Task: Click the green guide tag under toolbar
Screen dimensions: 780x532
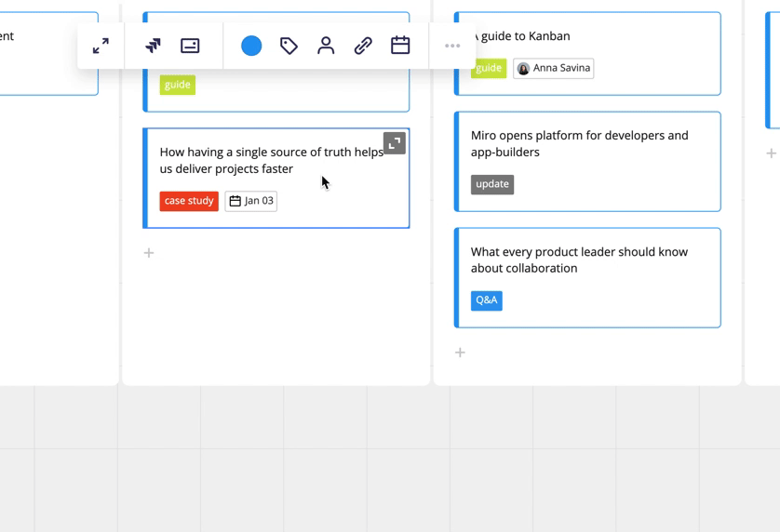Action: click(x=178, y=85)
